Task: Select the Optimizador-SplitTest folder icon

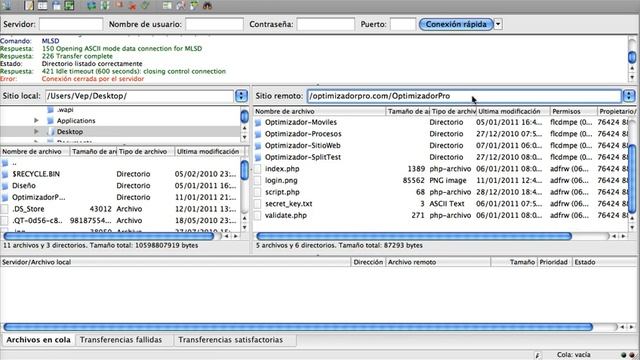Action: coord(258,157)
